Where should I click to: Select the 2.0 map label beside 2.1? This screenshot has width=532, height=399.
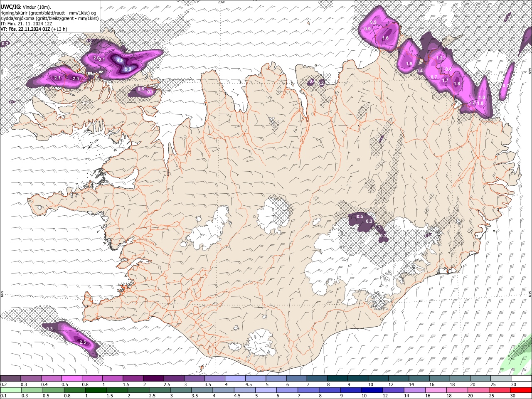96,58
